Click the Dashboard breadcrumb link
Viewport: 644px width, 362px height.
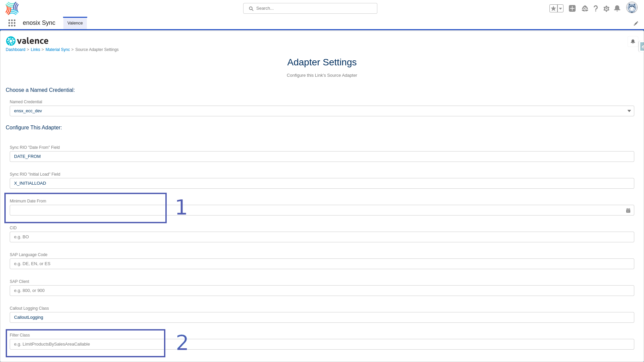point(15,49)
